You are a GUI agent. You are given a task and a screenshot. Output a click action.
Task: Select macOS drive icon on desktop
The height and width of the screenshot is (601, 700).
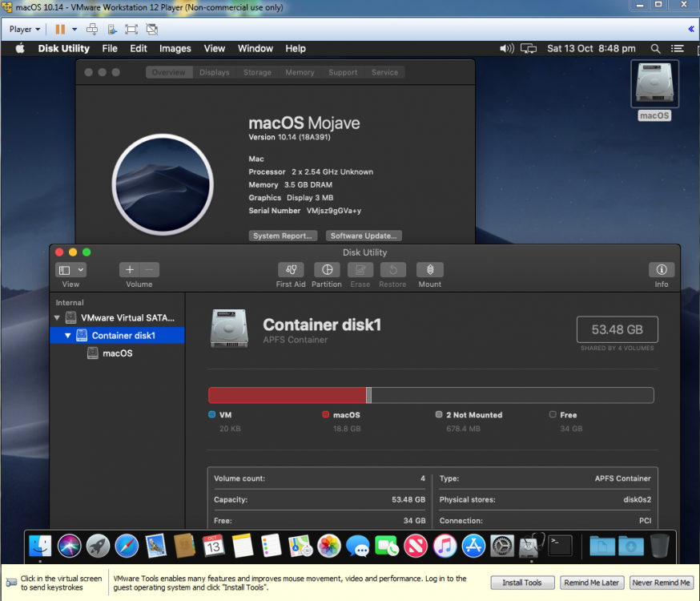[654, 85]
